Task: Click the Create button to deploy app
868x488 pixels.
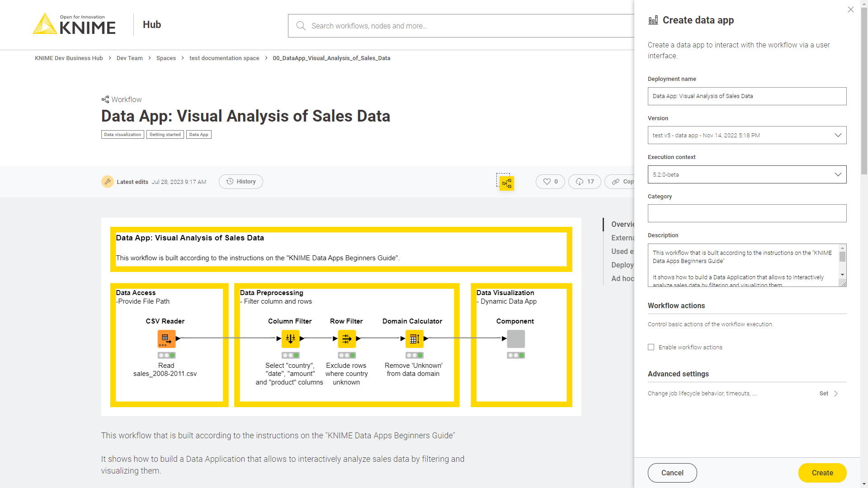Action: click(822, 473)
